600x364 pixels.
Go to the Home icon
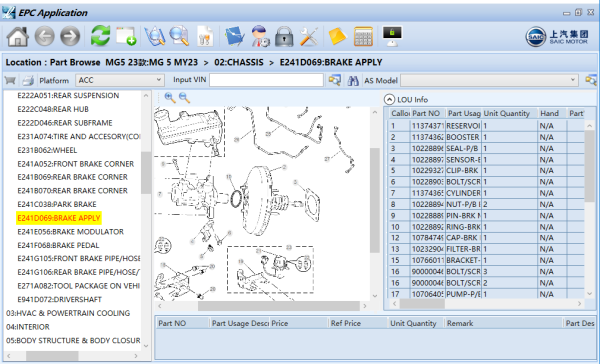18,37
